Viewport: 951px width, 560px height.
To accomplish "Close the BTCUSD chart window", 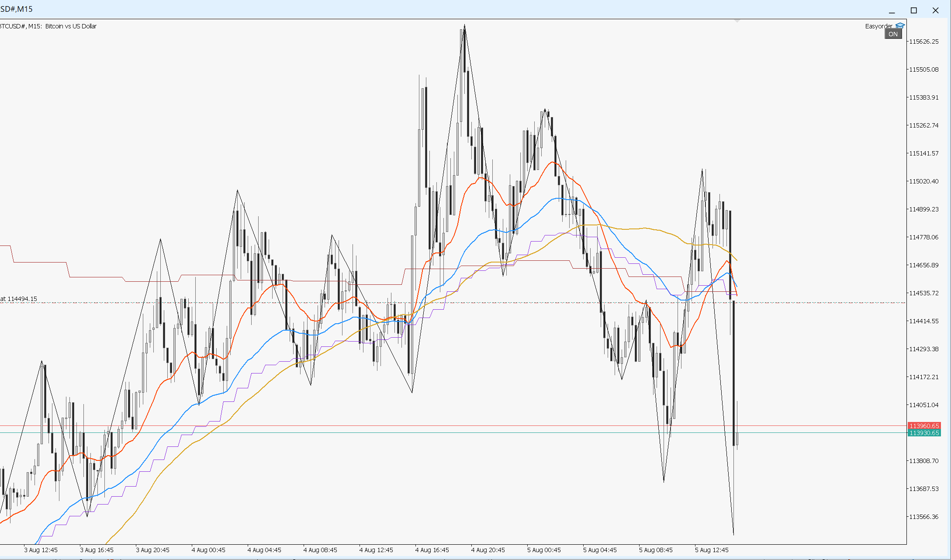I will click(935, 10).
